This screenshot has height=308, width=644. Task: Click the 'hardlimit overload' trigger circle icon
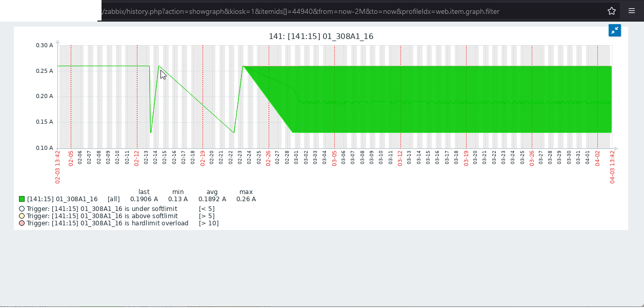(x=22, y=223)
